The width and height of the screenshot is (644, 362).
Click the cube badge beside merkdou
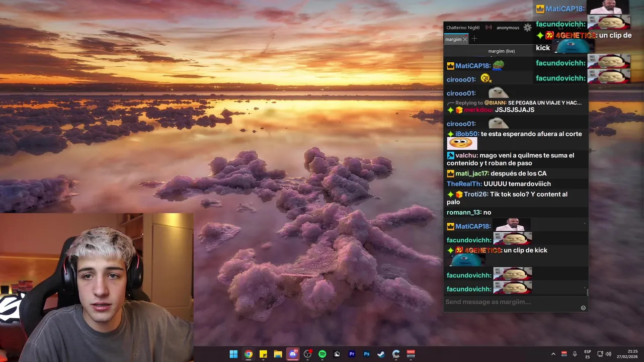[x=459, y=110]
